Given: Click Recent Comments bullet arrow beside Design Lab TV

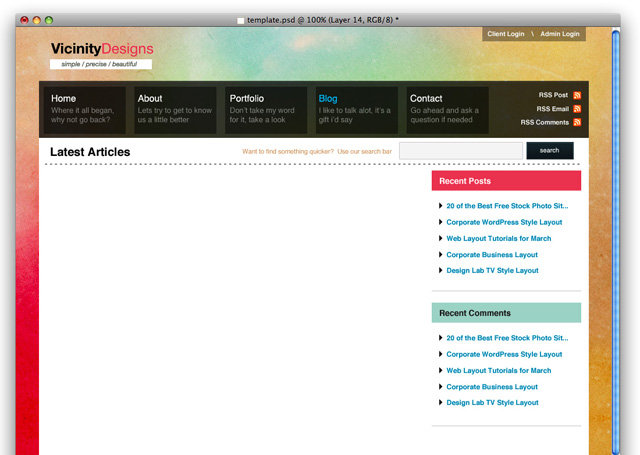Looking at the screenshot, I should (x=440, y=402).
